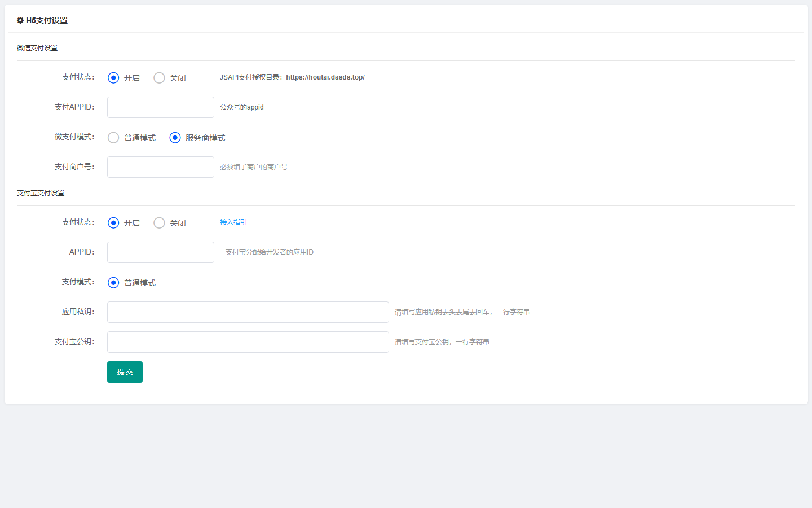Open the 接入指引 link

[233, 222]
